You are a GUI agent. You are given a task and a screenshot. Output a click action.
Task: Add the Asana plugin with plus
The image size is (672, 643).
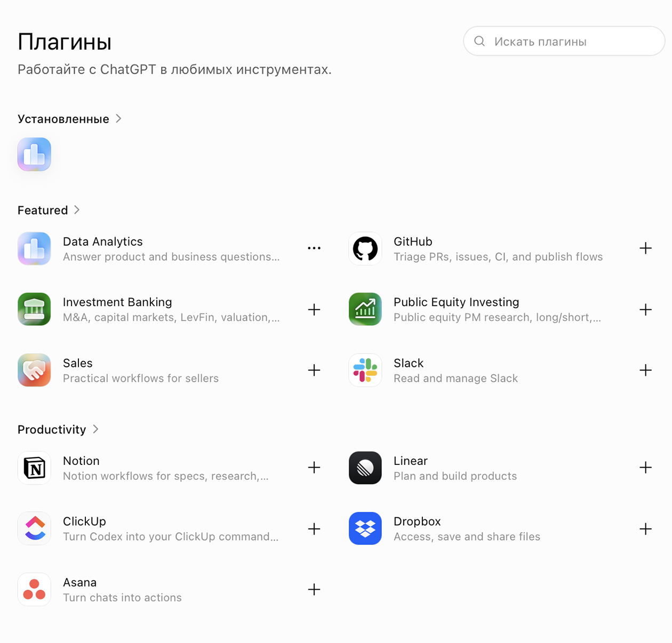(x=314, y=589)
